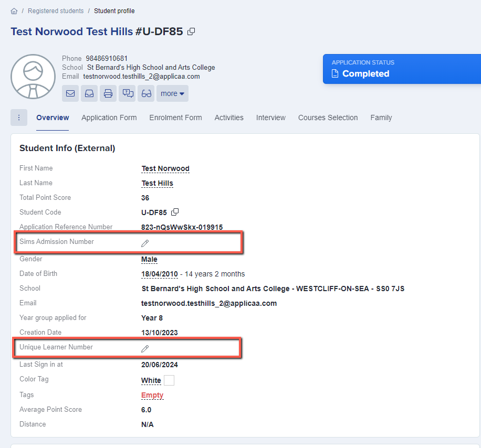Click the glasses icon button
481x448 pixels.
click(146, 93)
